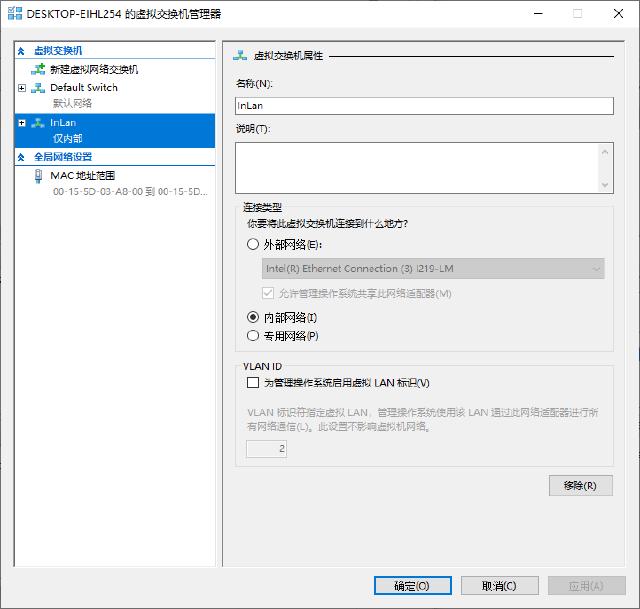Click the new virtual network switch icon
Viewport: 640px width, 609px height.
(38, 69)
